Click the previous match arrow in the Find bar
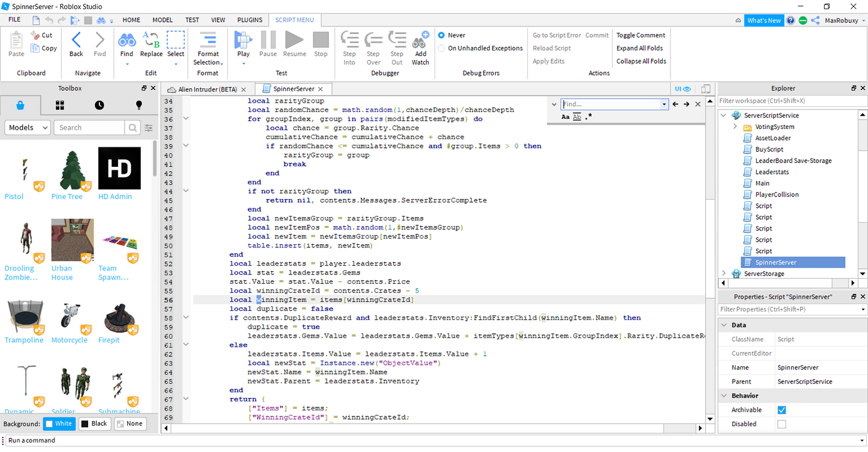The width and height of the screenshot is (868, 452). [x=676, y=105]
